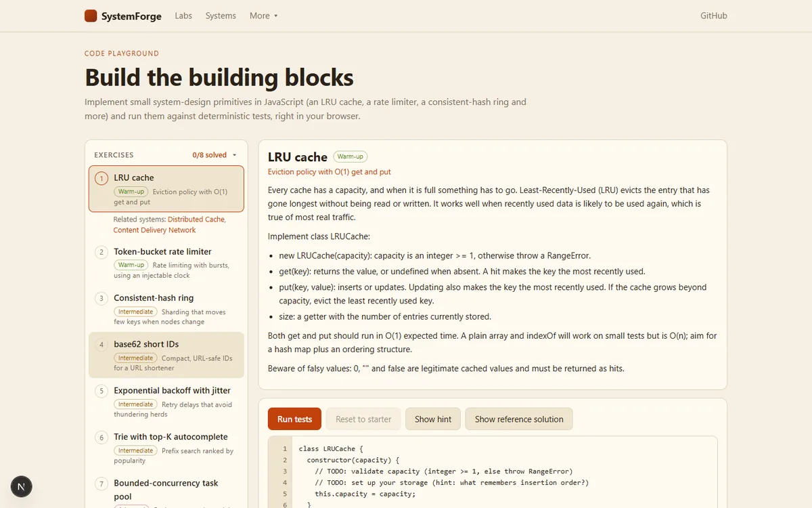The width and height of the screenshot is (812, 508).
Task: Go to Systems page
Action: pyautogui.click(x=221, y=16)
